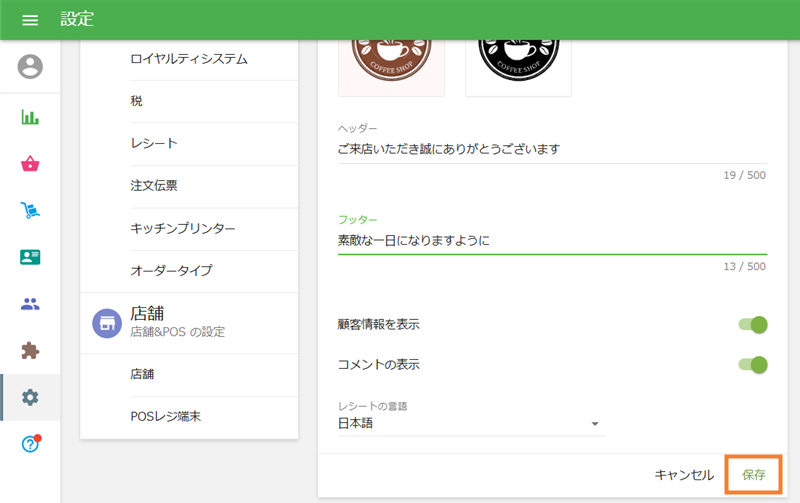Viewport: 800px width, 503px height.
Task: Toggle the 顧客情報を表示 switch
Action: (753, 324)
